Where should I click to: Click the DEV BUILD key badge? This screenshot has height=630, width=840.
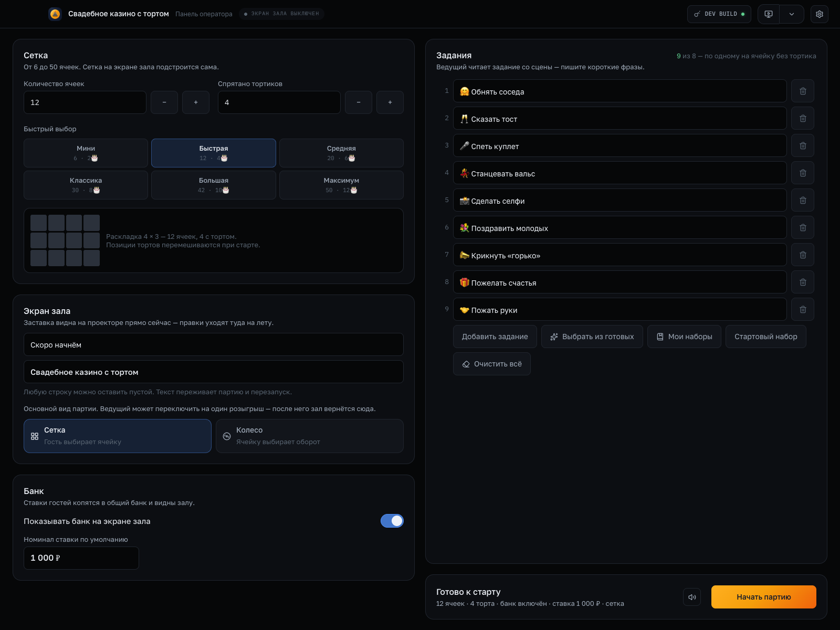(x=719, y=14)
